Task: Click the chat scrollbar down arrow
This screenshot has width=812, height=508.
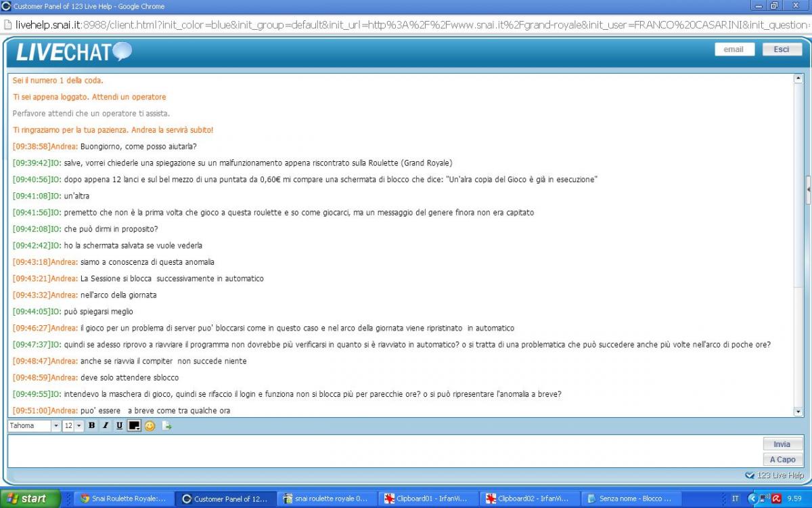Action: point(798,411)
